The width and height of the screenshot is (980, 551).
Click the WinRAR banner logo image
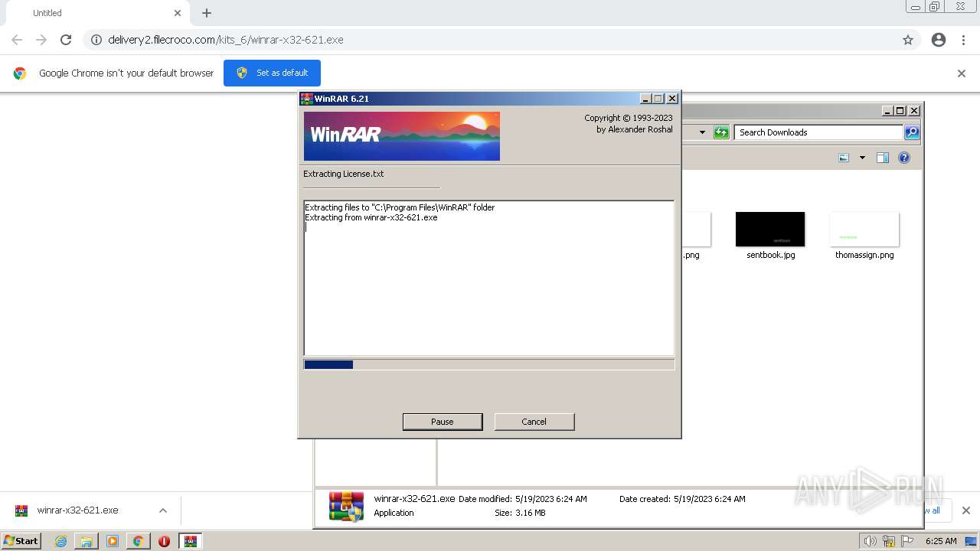coord(402,136)
